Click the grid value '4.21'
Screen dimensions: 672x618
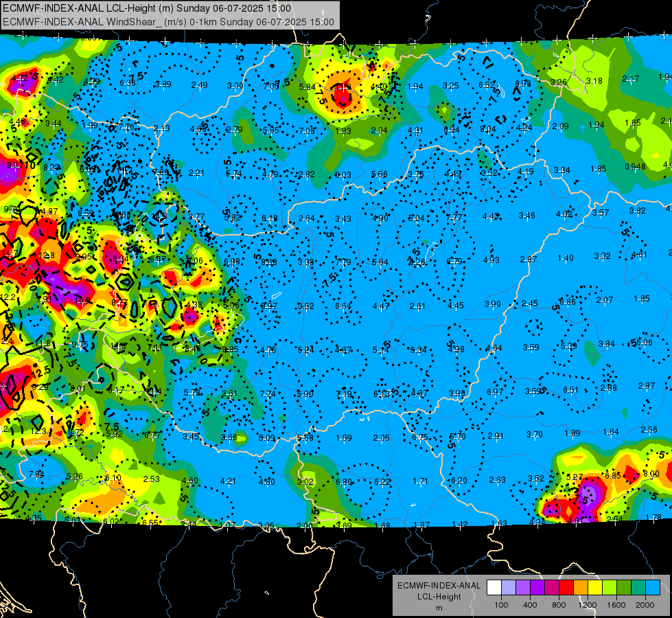pyautogui.click(x=228, y=481)
